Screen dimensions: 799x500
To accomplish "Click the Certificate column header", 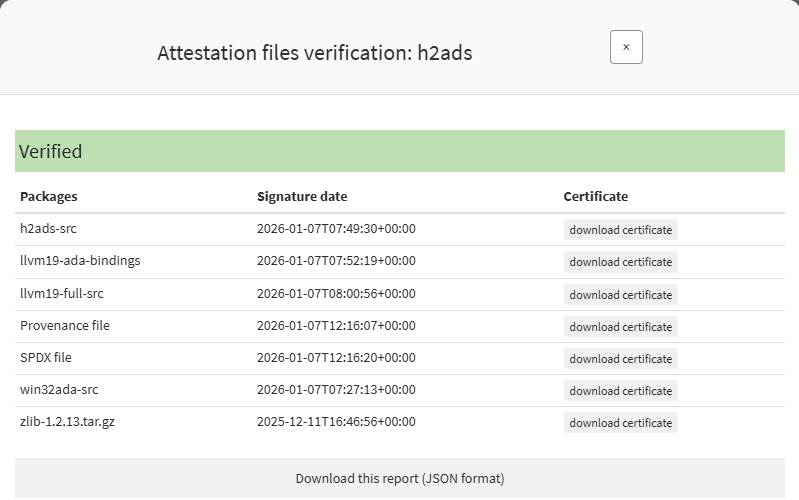I will click(595, 197).
